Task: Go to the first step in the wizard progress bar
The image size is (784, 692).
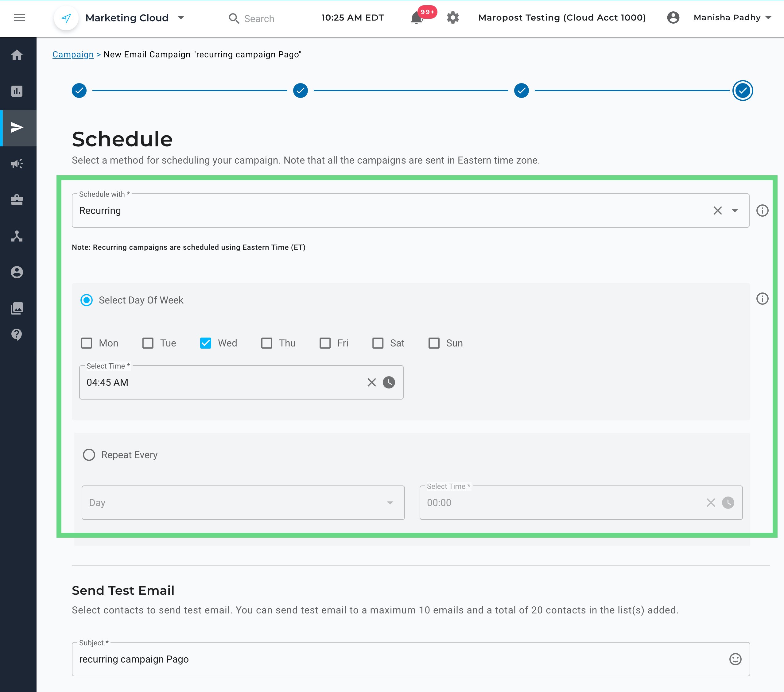Action: [79, 91]
